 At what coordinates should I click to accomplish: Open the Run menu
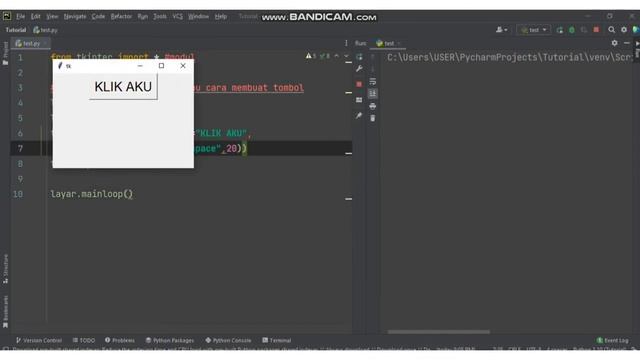click(142, 17)
